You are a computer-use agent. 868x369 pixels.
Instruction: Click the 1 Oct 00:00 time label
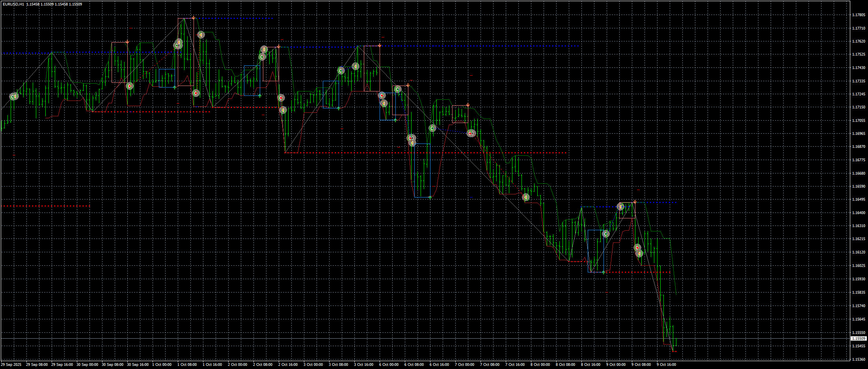[x=162, y=364]
